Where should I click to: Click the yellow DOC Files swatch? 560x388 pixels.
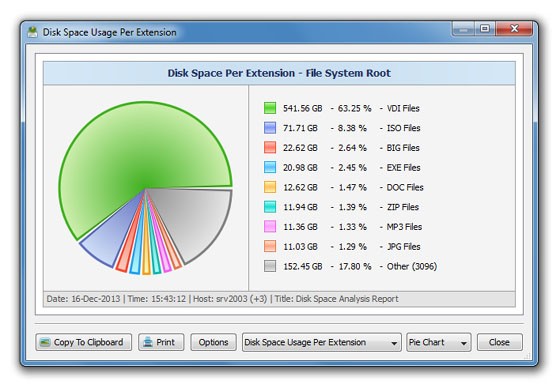(270, 187)
